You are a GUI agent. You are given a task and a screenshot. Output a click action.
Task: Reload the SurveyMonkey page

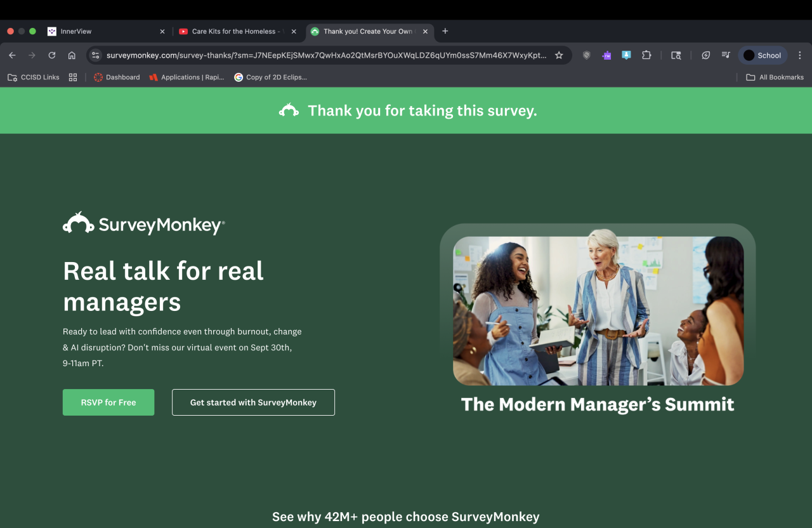pos(52,55)
